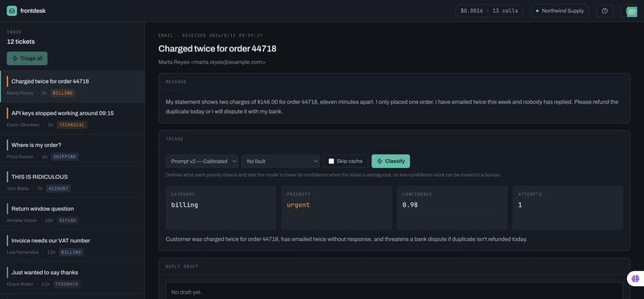The height and width of the screenshot is (299, 644).
Task: Open the Prompt v2 — Calibrated dropdown
Action: (202, 162)
